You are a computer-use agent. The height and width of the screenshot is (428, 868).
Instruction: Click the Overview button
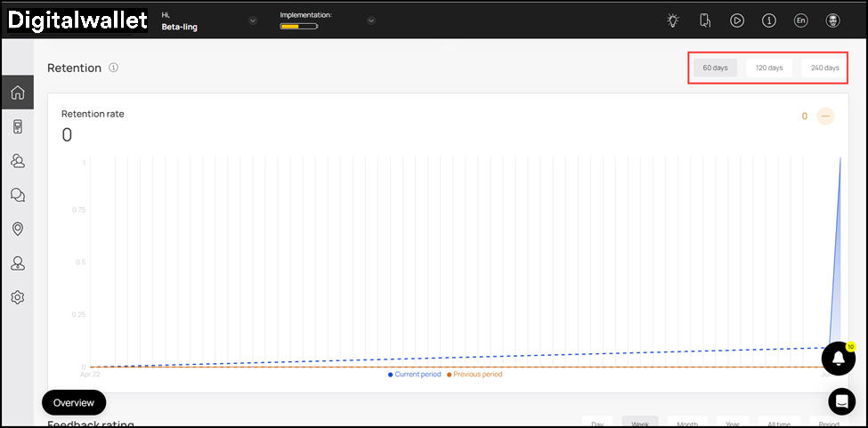(74, 402)
